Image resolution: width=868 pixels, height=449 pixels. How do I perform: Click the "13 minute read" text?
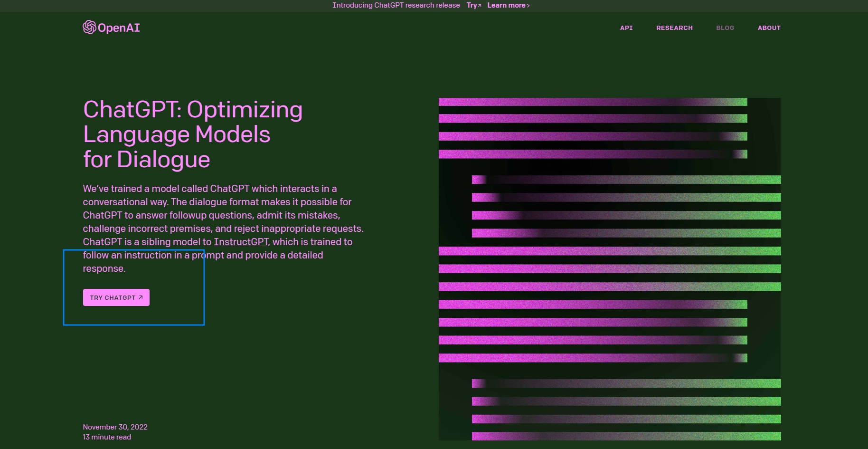107,437
